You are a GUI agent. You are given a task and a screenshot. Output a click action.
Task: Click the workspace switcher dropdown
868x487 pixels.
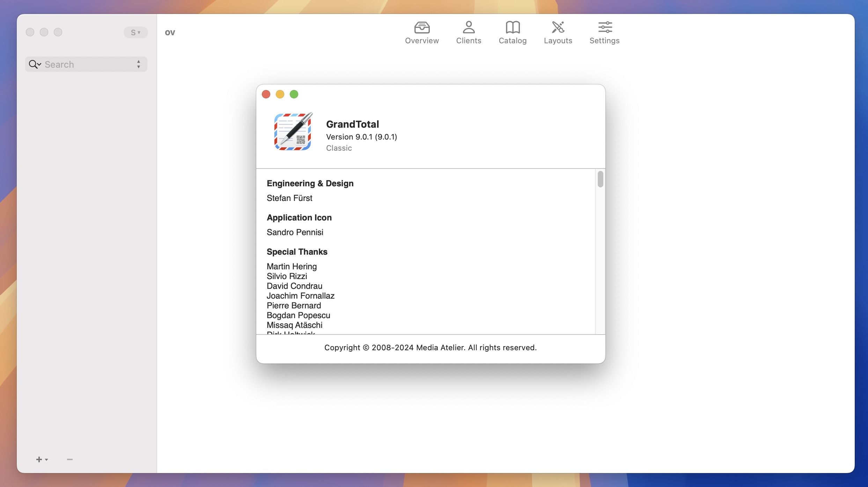135,31
